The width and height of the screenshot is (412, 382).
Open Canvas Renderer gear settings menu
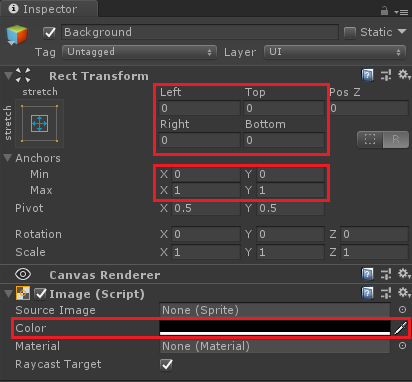[404, 274]
